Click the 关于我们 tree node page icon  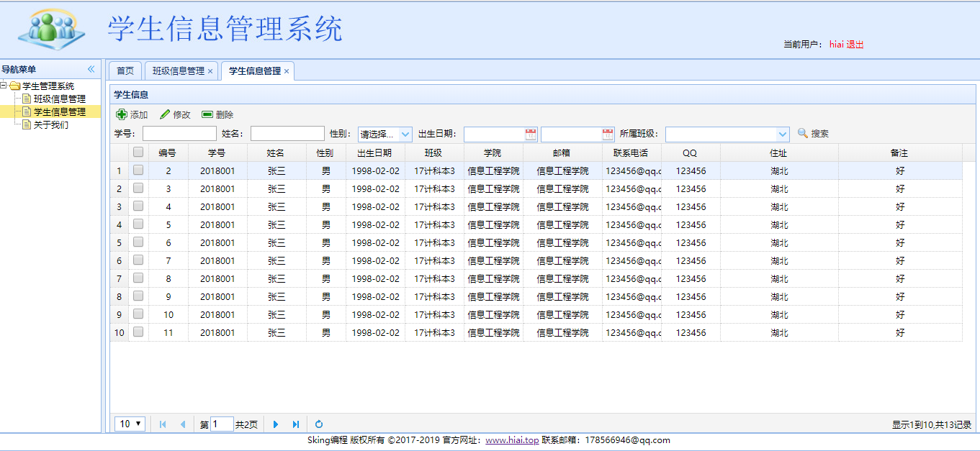pos(27,124)
